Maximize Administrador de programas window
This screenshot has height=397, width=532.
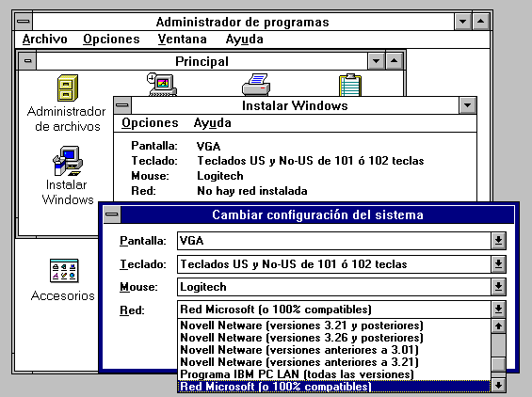point(480,22)
